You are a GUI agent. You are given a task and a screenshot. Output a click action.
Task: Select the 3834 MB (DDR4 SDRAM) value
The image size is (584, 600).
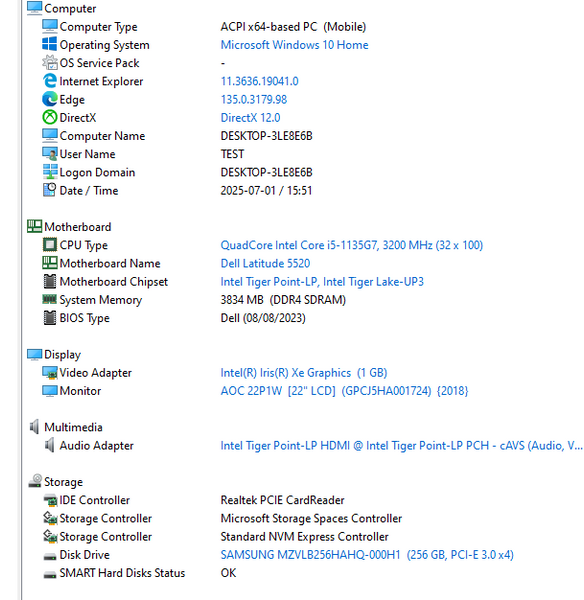[x=283, y=300]
